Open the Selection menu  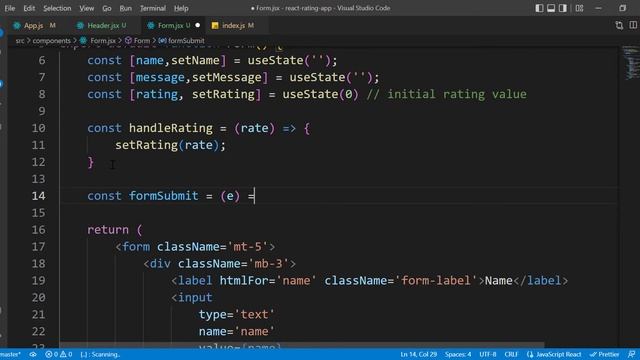click(57, 8)
